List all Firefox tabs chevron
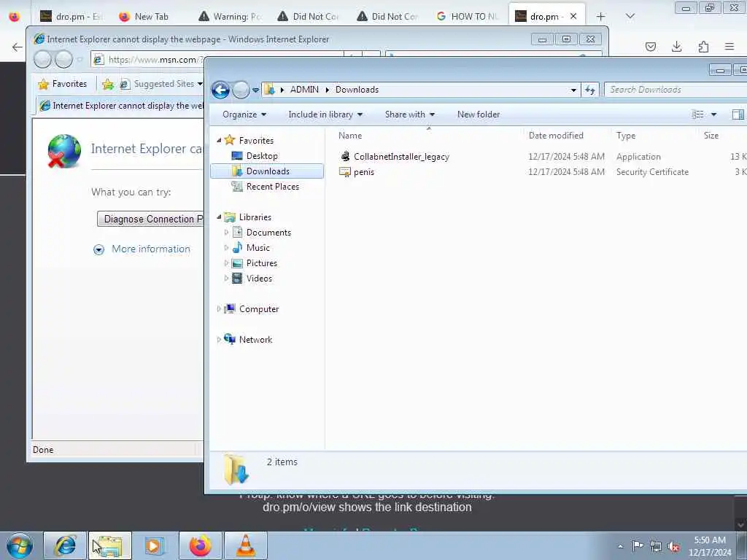Screen dimensions: 747x560 click(630, 16)
